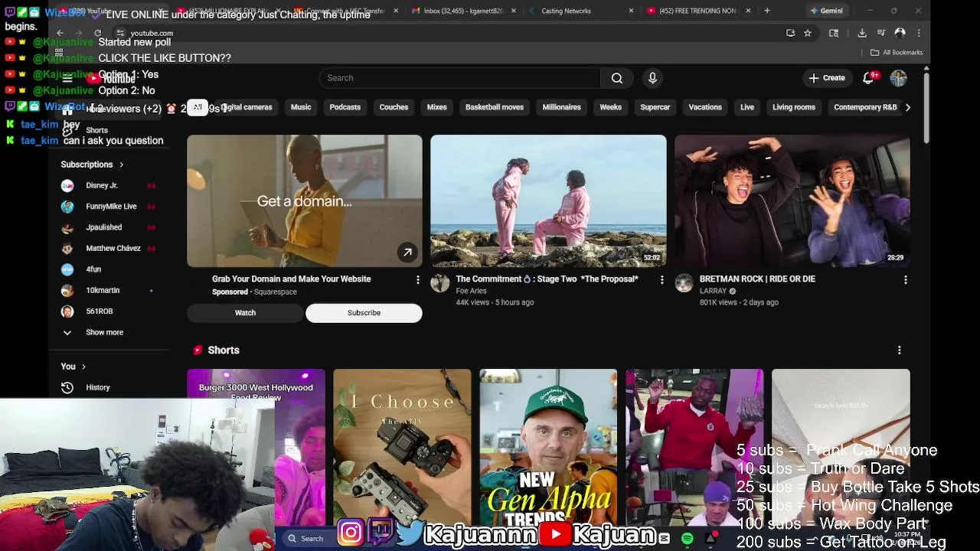Open options for Squarespace sponsored ad
Image resolution: width=980 pixels, height=551 pixels.
(417, 280)
